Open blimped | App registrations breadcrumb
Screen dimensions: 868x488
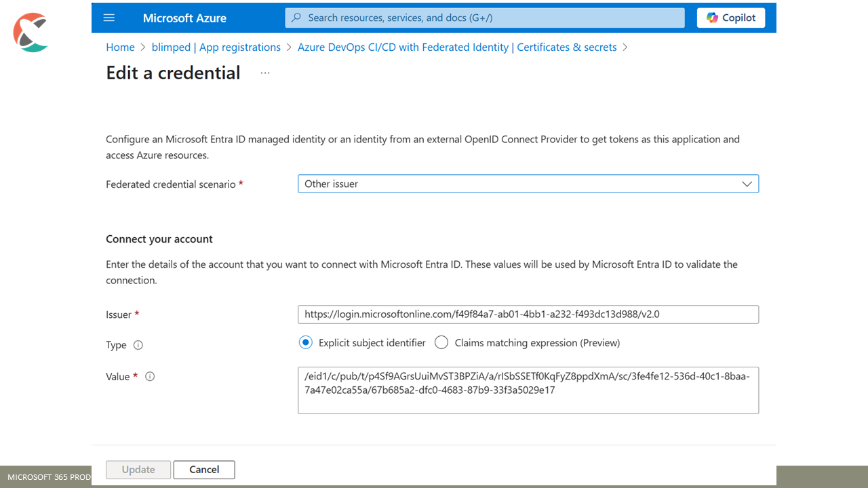pyautogui.click(x=216, y=47)
